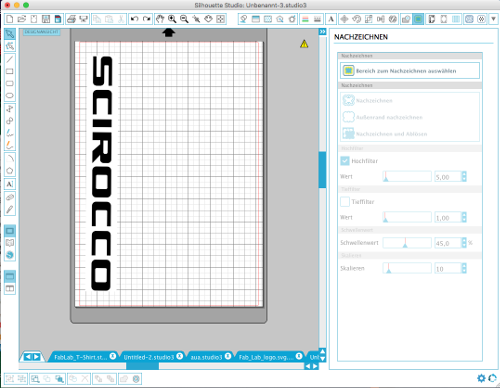The width and height of the screenshot is (500, 388).
Task: Open the active Trace window icon in toolbar
Action: [x=418, y=19]
